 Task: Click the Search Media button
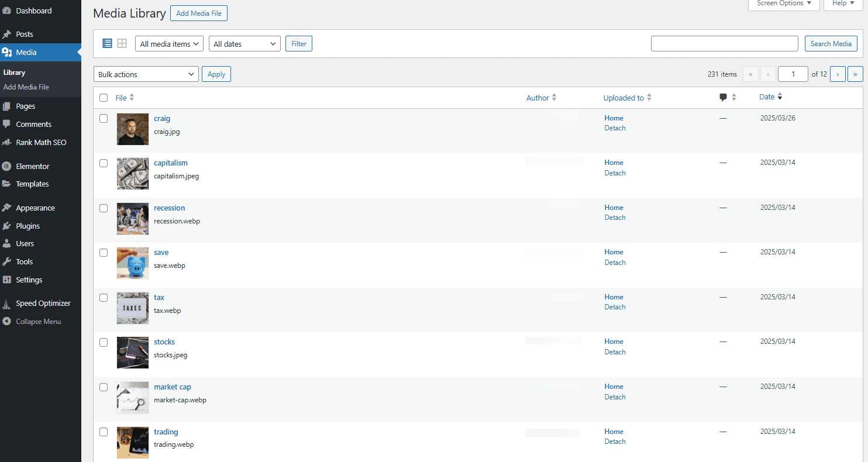831,43
